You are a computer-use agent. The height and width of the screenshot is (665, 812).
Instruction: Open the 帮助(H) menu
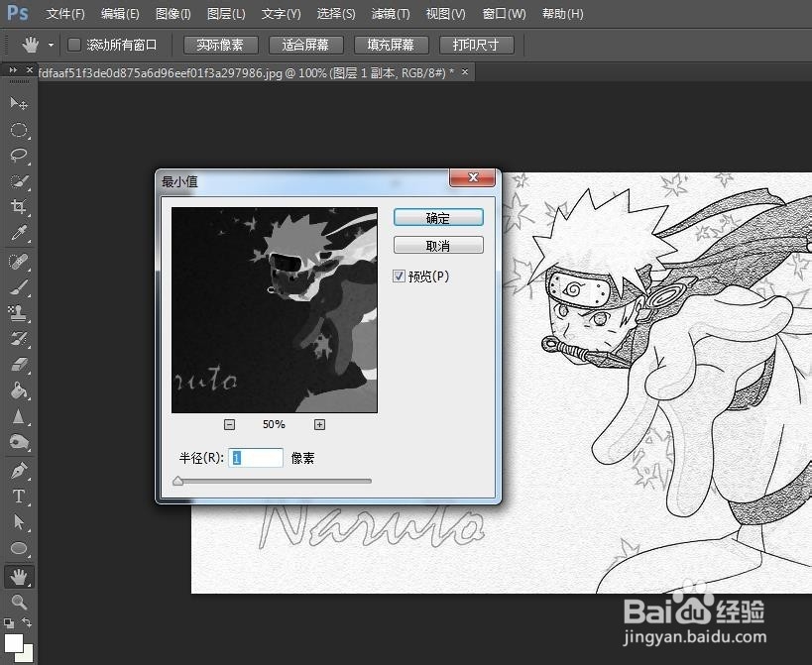[x=562, y=14]
